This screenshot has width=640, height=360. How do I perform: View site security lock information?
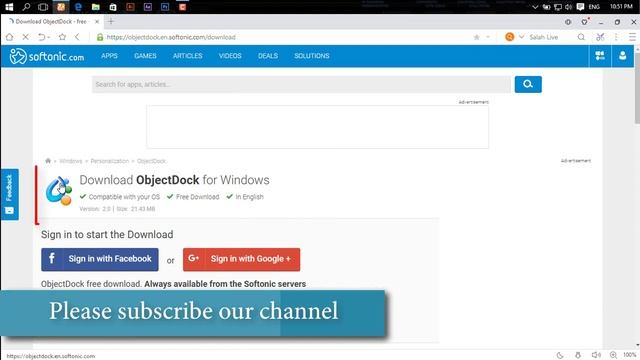(100, 37)
